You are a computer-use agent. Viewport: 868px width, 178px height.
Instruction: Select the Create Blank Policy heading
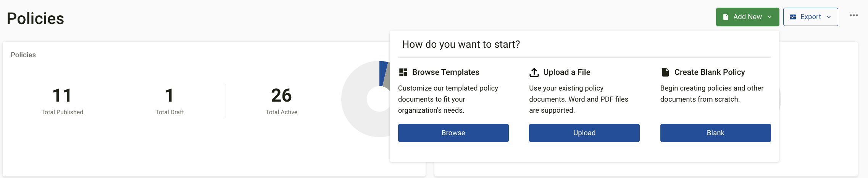(x=710, y=72)
